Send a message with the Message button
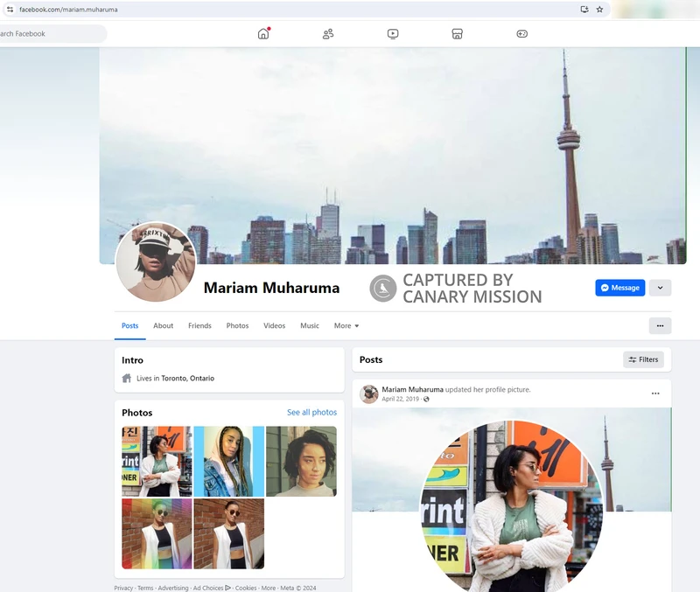 (620, 288)
